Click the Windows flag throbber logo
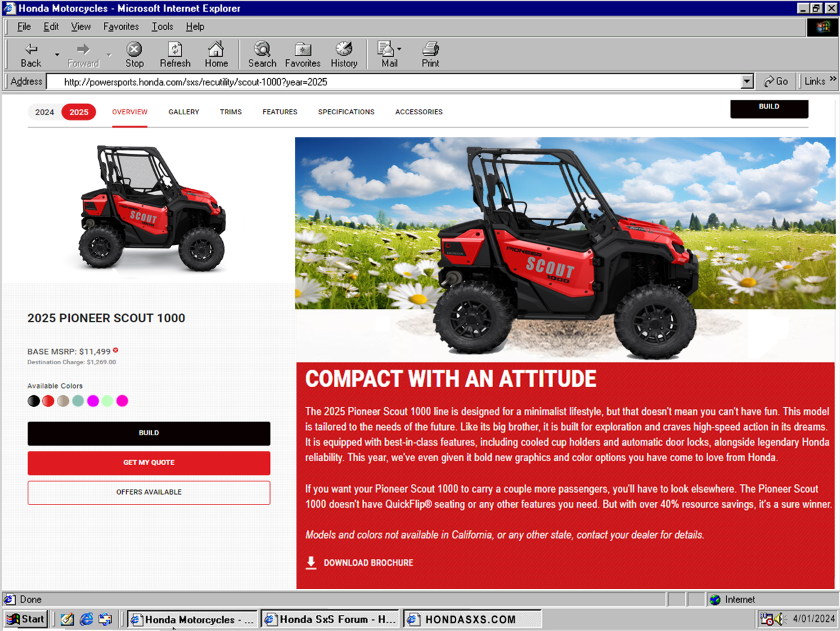Image resolution: width=840 pixels, height=631 pixels. (823, 27)
